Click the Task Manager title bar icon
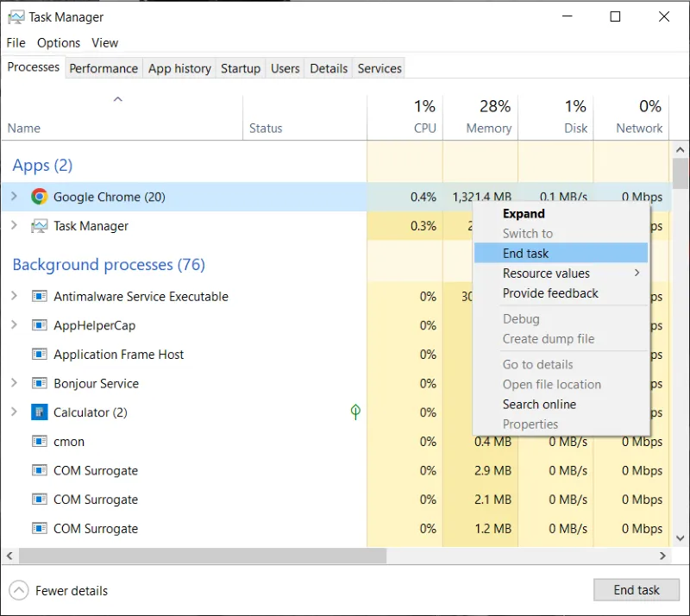The image size is (690, 616). [x=16, y=16]
